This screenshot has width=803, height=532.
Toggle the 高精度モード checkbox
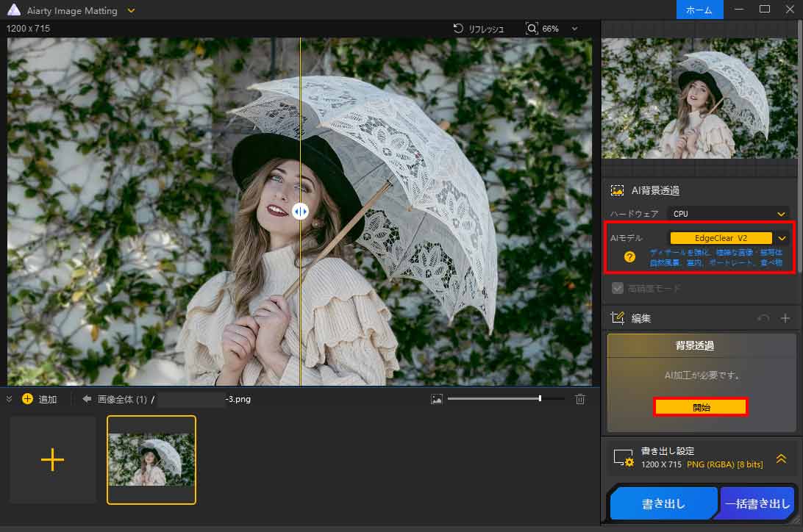618,288
